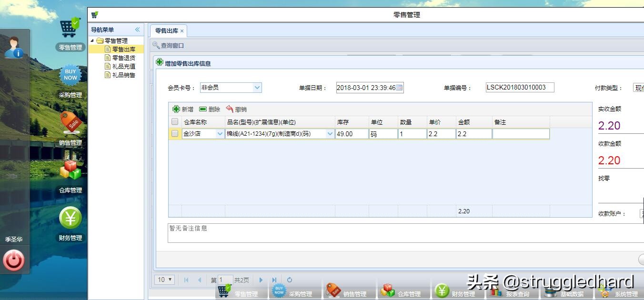Open the page size 10 dropdown

[164, 280]
